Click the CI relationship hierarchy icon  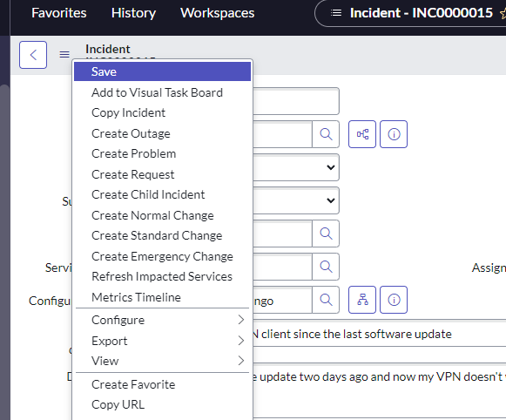[362, 300]
